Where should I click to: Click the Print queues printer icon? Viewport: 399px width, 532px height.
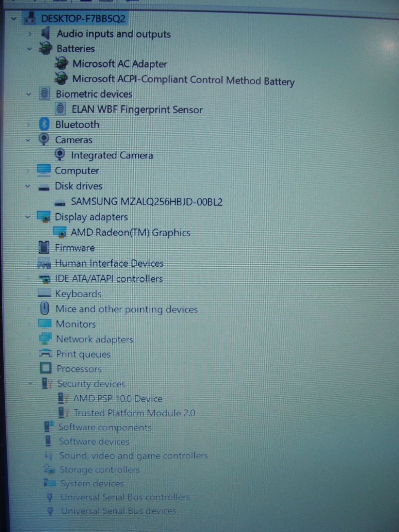(x=46, y=353)
